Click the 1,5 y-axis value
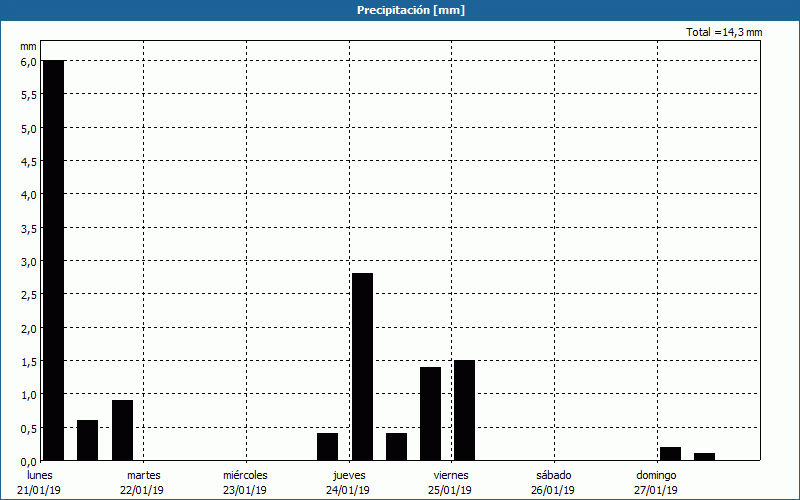 click(29, 362)
